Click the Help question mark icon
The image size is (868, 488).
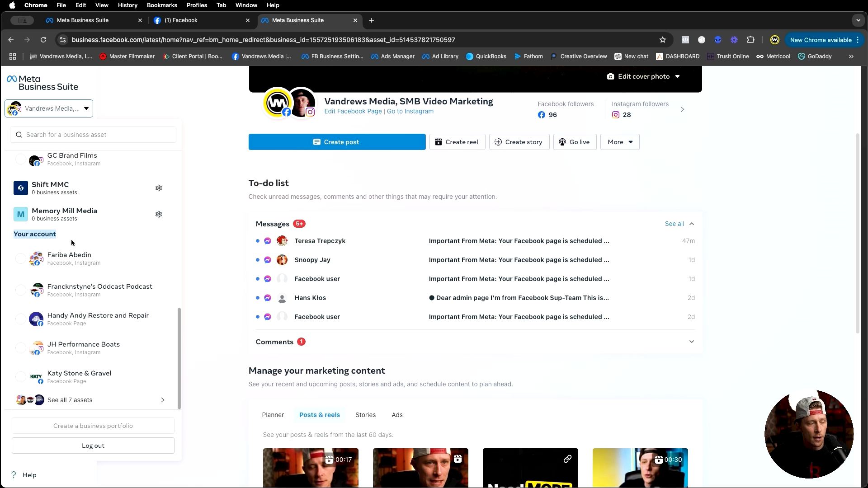(x=14, y=475)
